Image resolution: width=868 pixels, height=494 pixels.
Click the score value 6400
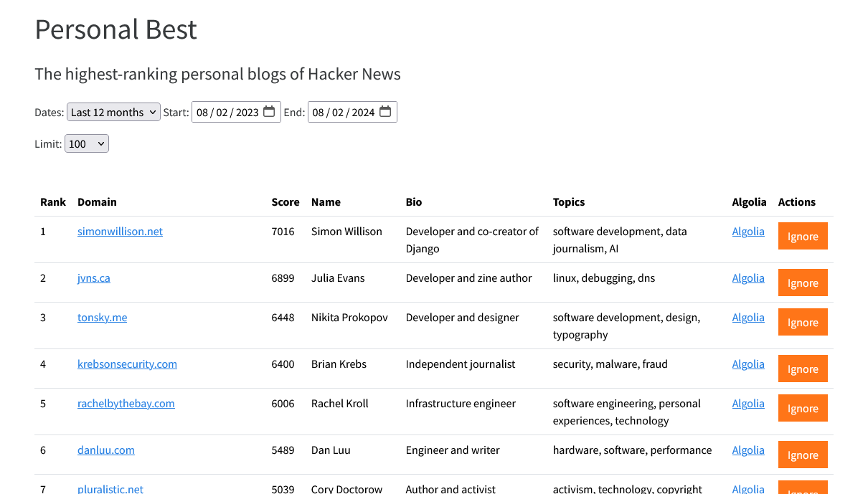tap(283, 364)
